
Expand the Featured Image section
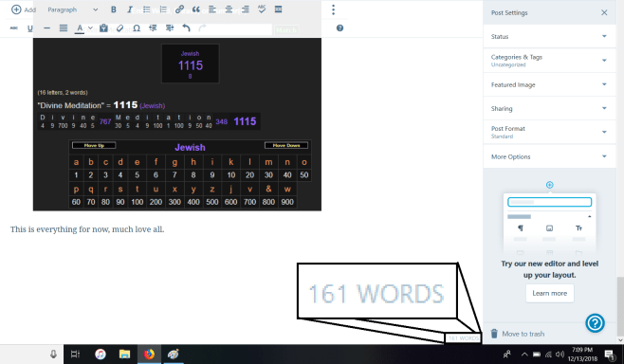tap(550, 84)
